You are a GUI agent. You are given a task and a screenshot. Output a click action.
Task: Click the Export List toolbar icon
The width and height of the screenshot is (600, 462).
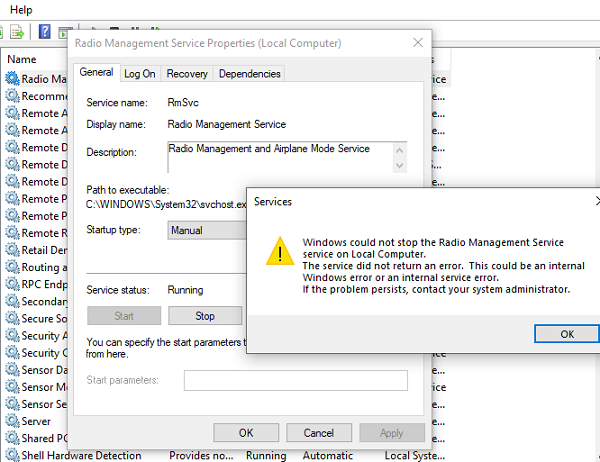19,31
